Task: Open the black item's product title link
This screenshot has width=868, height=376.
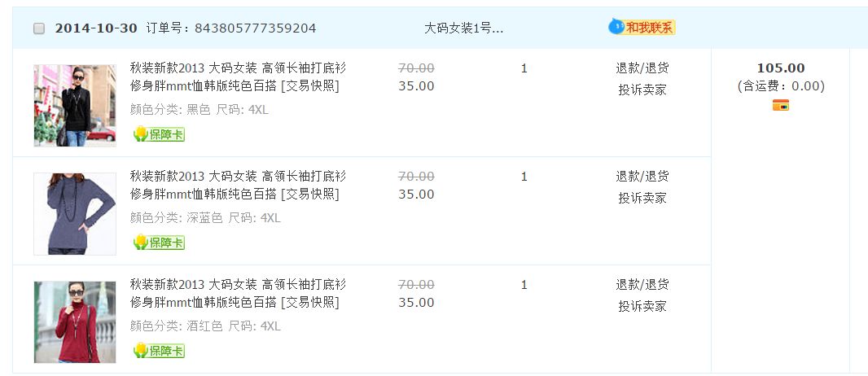Action: (238, 77)
